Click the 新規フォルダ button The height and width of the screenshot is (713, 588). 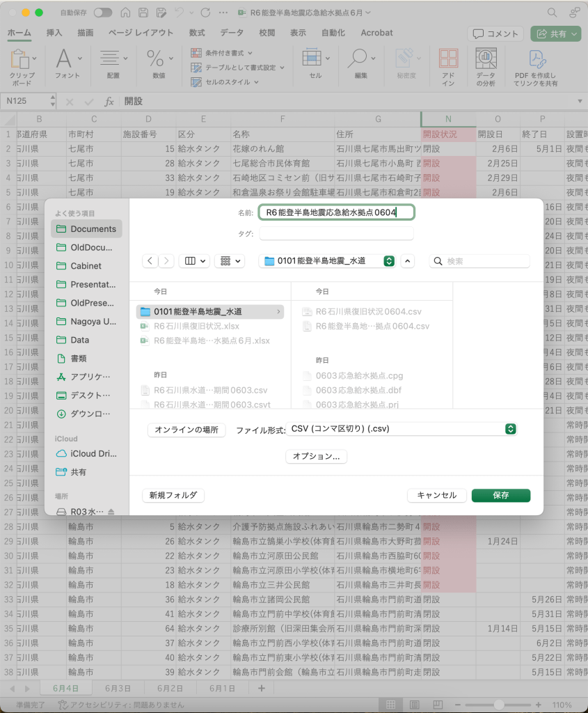pyautogui.click(x=173, y=495)
